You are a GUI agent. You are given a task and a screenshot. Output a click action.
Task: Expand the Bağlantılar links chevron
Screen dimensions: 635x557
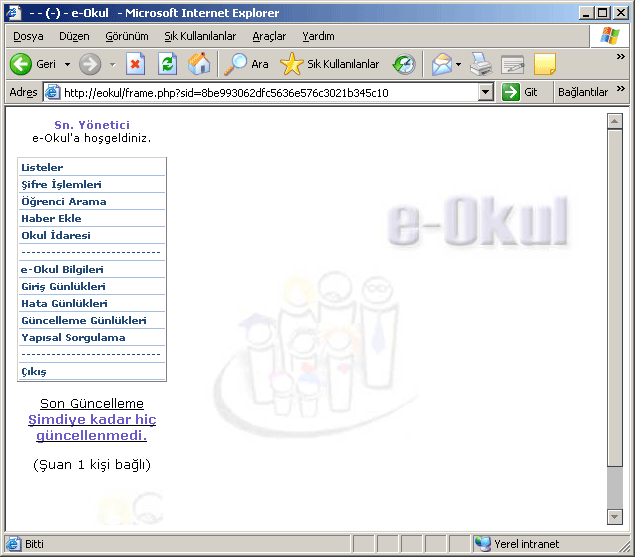pos(620,88)
